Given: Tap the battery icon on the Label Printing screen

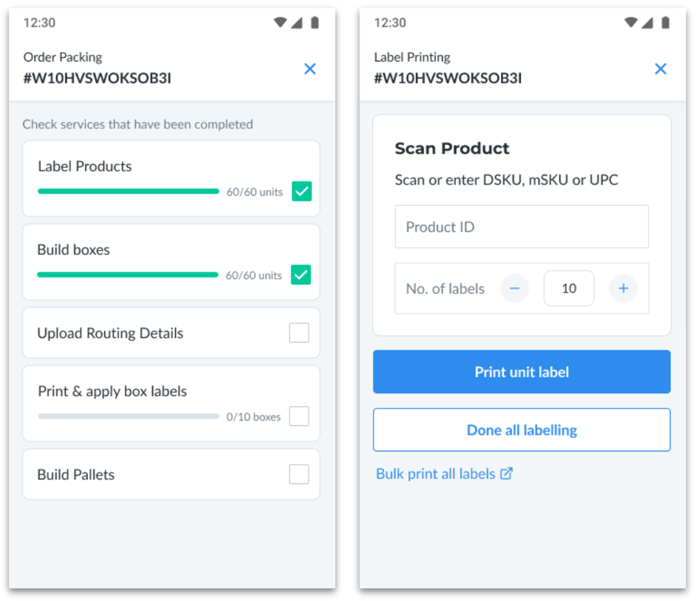Looking at the screenshot, I should click(x=665, y=23).
